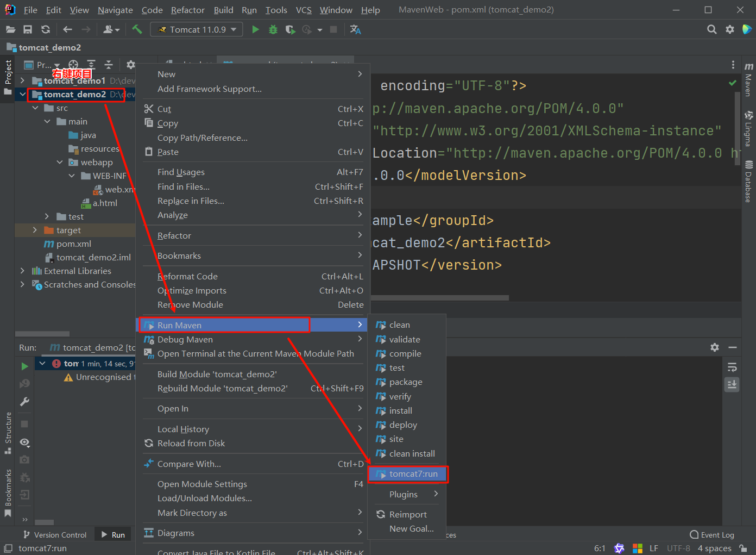Collapse the webapp folder
This screenshot has width=756, height=555.
(x=60, y=163)
